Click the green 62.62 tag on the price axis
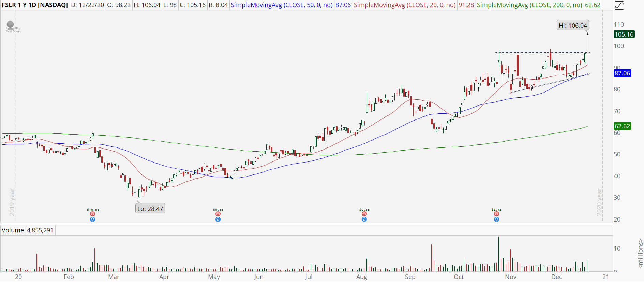 [623, 126]
